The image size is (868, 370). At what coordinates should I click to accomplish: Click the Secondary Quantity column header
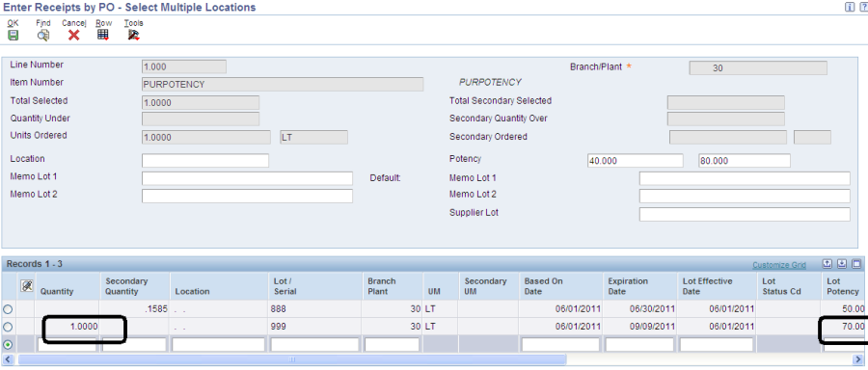[x=134, y=286]
